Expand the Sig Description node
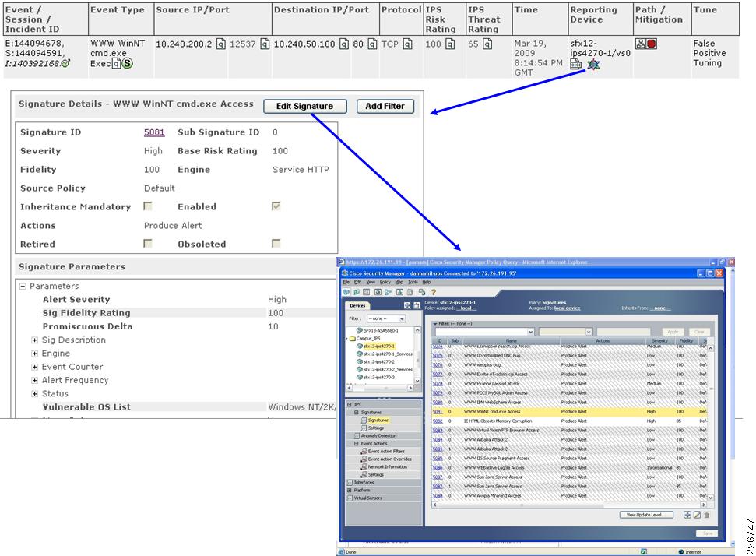The height and width of the screenshot is (556, 756). coord(35,340)
